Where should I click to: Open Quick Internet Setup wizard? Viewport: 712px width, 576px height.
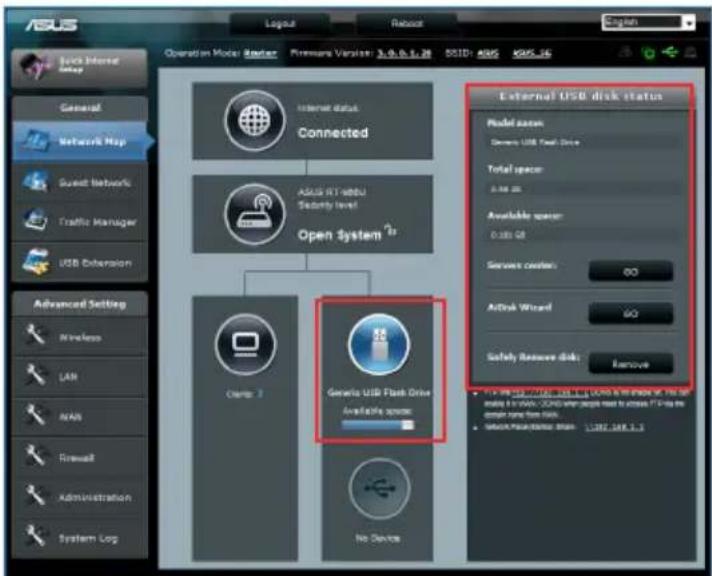79,68
